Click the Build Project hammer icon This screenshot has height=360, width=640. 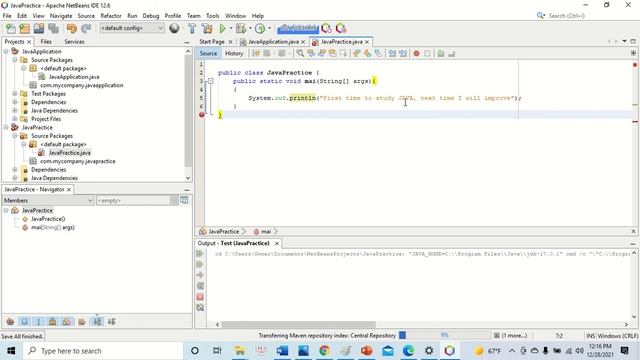(192, 28)
